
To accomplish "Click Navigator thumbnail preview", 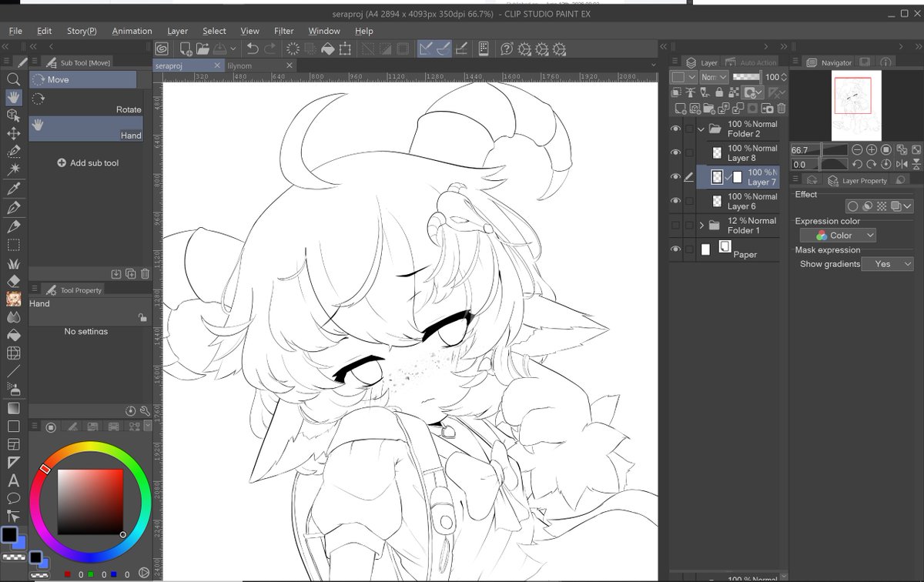I will click(856, 105).
